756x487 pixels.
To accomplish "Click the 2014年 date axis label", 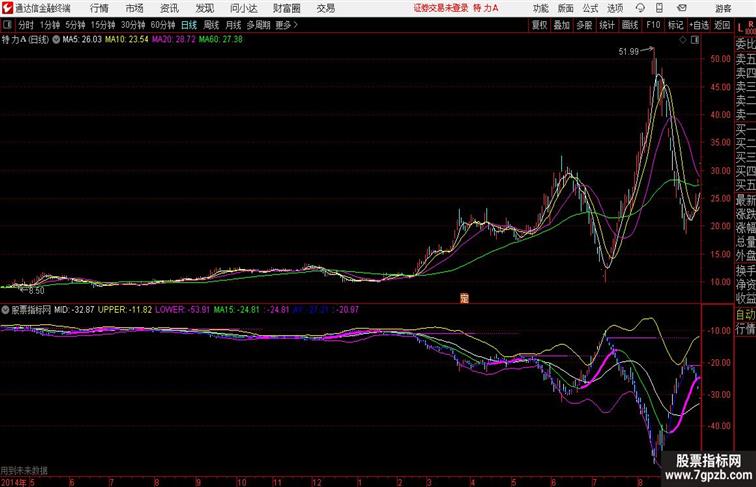I will pyautogui.click(x=14, y=482).
